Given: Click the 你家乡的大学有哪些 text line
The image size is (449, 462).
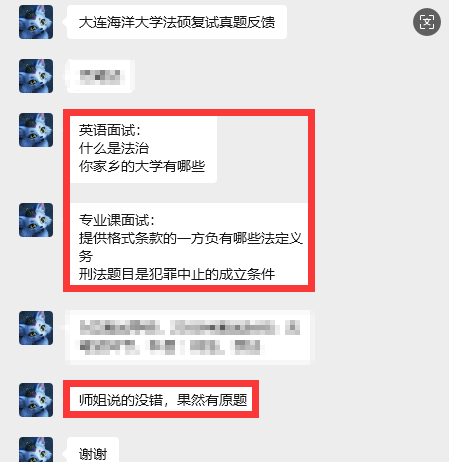Looking at the screenshot, I should [142, 166].
